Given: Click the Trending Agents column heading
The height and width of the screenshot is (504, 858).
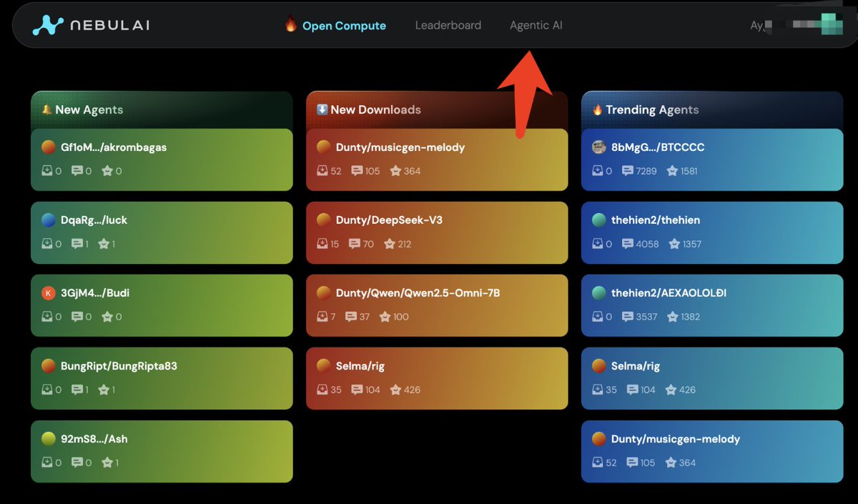Looking at the screenshot, I should point(652,109).
